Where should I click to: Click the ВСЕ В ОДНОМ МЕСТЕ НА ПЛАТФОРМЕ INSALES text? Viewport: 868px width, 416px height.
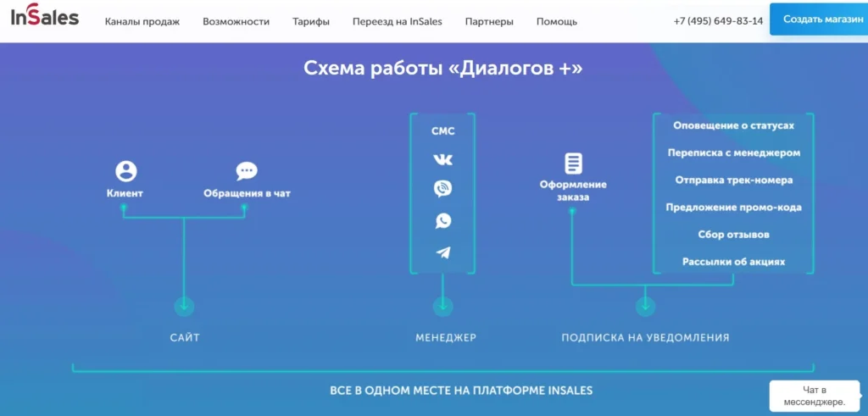click(x=461, y=391)
